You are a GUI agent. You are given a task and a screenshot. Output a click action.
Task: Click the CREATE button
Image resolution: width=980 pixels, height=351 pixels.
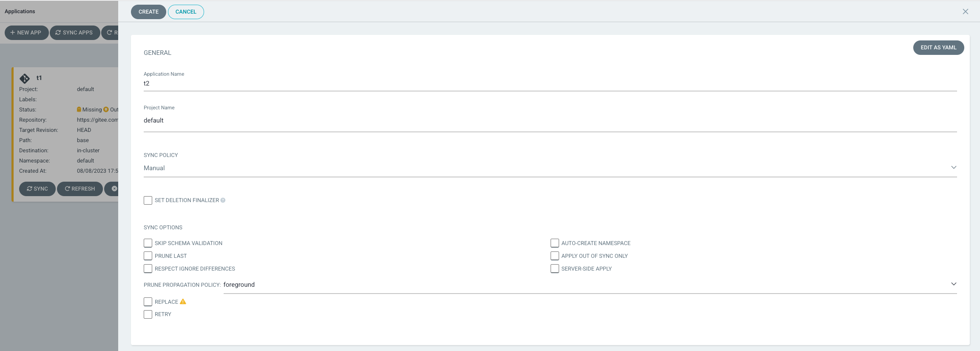click(148, 12)
